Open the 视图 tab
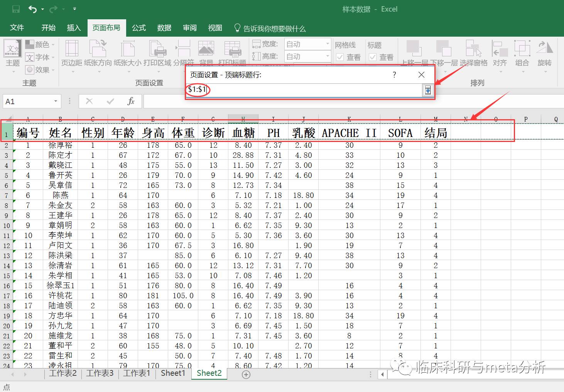Viewport: 564px width, 392px height. (x=215, y=28)
